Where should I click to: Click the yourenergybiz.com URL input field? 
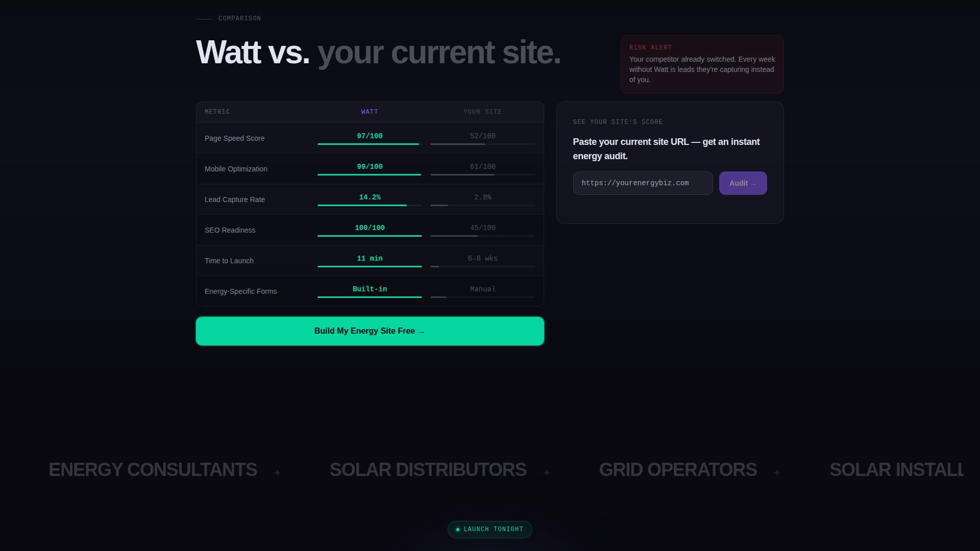click(643, 183)
